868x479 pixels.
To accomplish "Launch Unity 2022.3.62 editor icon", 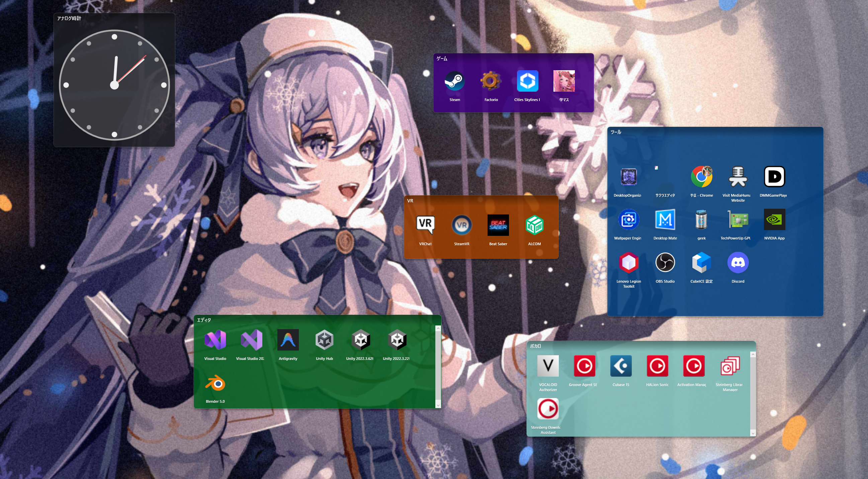I will (x=360, y=340).
